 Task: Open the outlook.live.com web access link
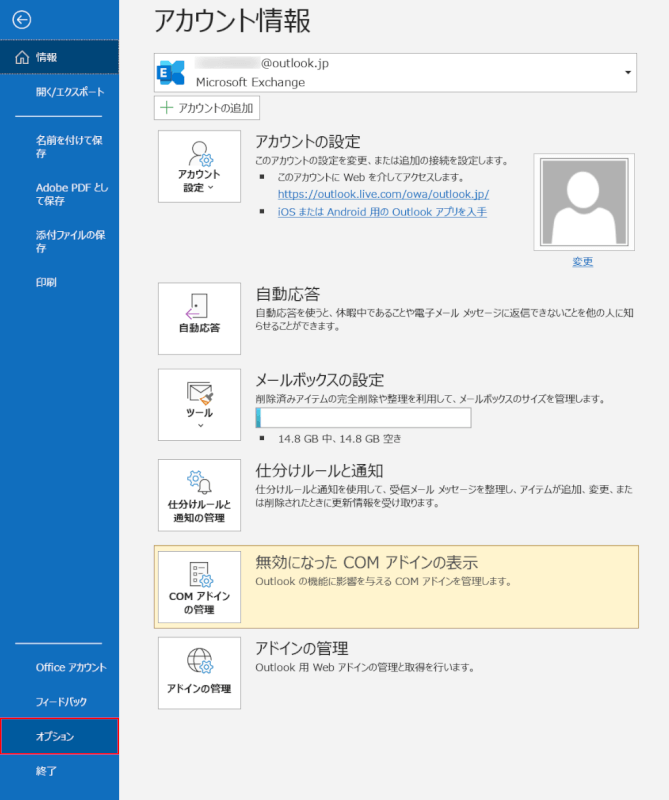coord(383,194)
